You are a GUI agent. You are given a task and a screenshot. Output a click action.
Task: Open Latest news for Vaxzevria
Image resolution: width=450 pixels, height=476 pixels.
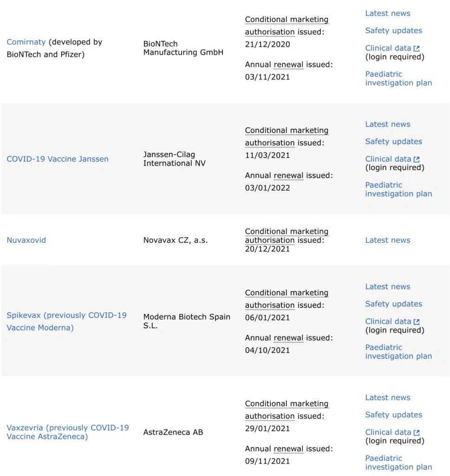pyautogui.click(x=388, y=398)
